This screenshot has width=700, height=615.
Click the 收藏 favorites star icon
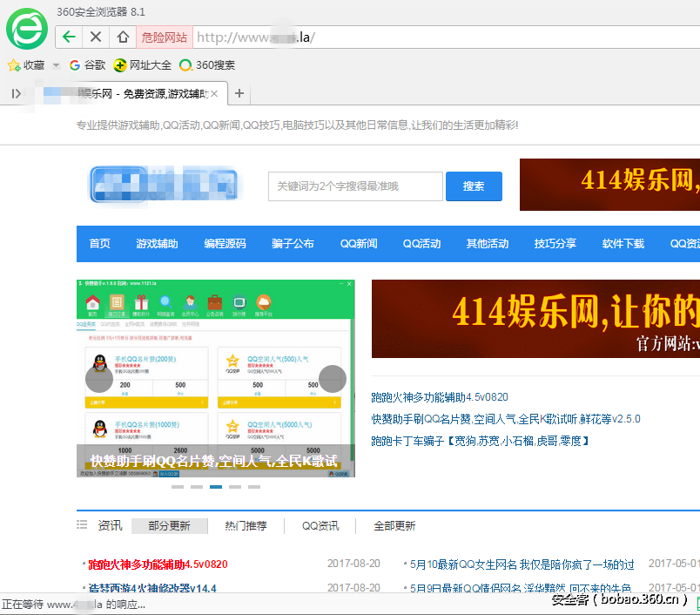pos(16,64)
